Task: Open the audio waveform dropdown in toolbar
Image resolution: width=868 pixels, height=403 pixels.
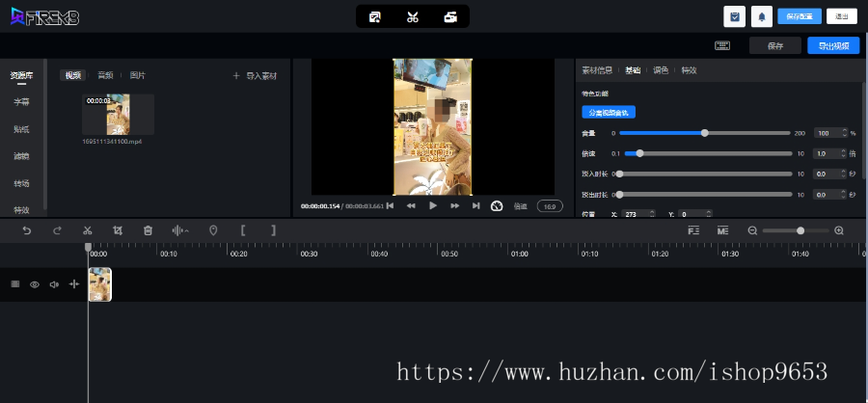Action: point(180,230)
